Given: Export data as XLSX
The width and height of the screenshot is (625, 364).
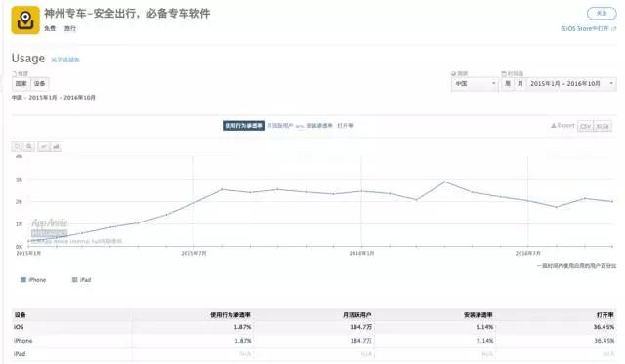Looking at the screenshot, I should click(603, 126).
